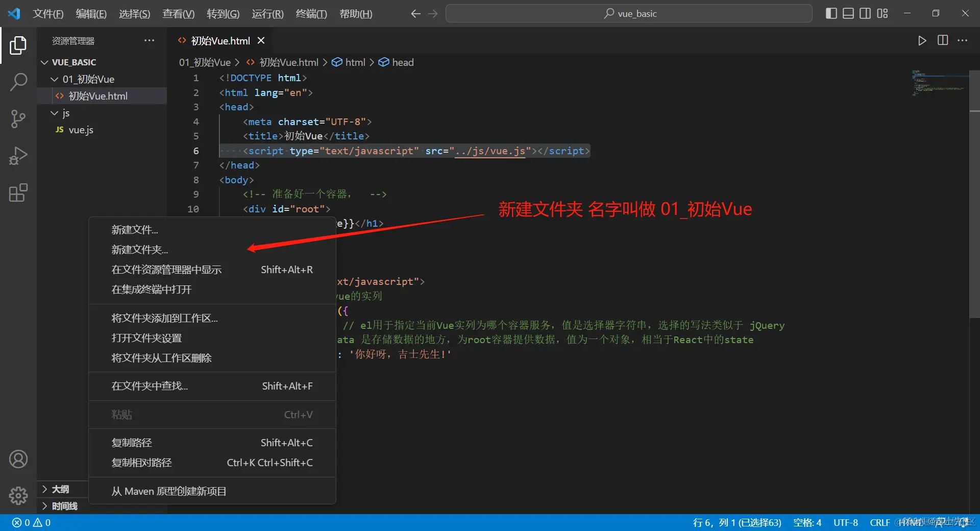Image resolution: width=980 pixels, height=531 pixels.
Task: Open the 选择(S) menu
Action: (135, 14)
